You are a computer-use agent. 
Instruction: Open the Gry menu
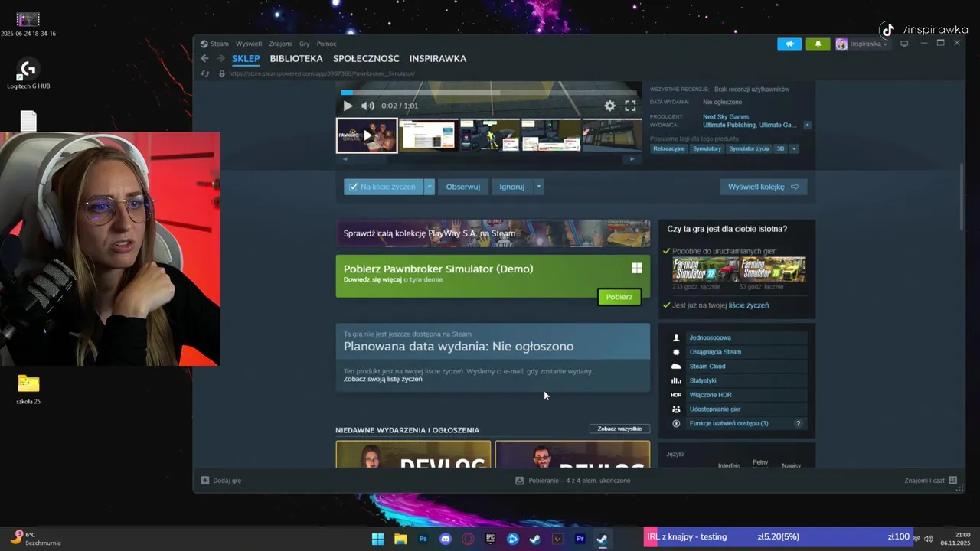pyautogui.click(x=305, y=44)
